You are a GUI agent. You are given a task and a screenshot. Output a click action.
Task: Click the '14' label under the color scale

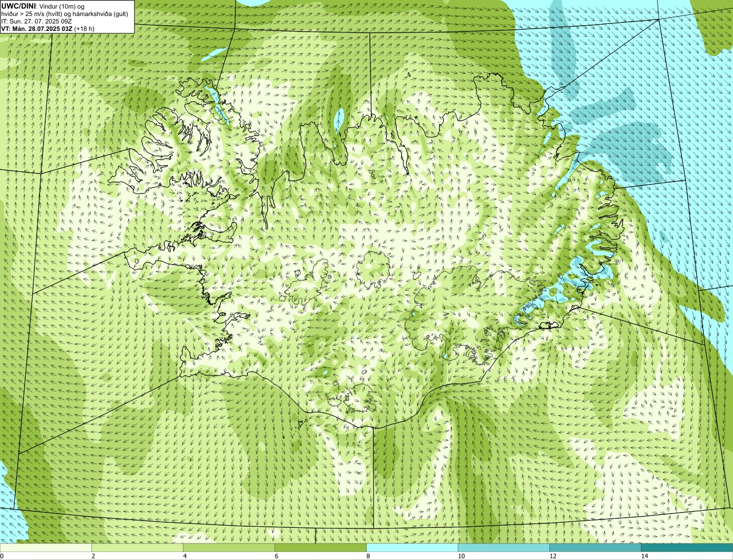pos(644,556)
